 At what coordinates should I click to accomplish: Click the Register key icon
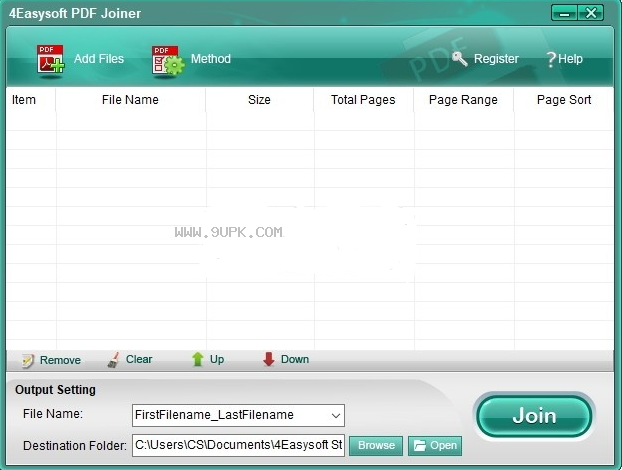click(x=460, y=59)
